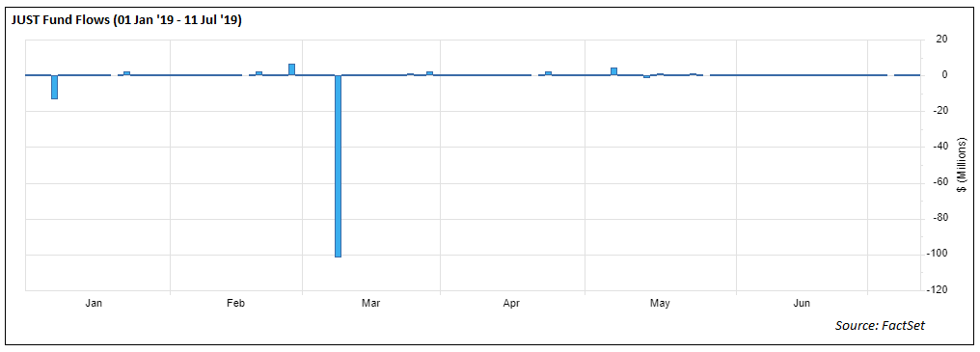Click the Apr month axis label
980x352 pixels.
(512, 304)
